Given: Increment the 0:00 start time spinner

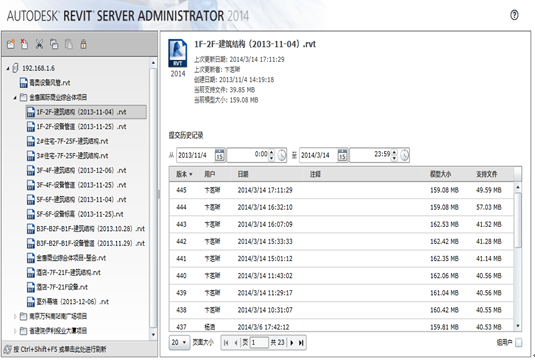Looking at the screenshot, I should click(x=272, y=152).
